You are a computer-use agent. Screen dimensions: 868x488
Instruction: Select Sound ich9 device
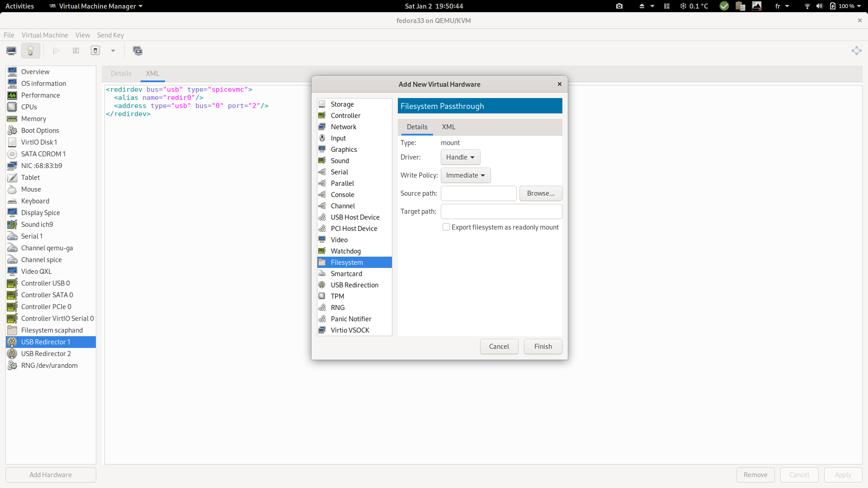click(x=51, y=224)
